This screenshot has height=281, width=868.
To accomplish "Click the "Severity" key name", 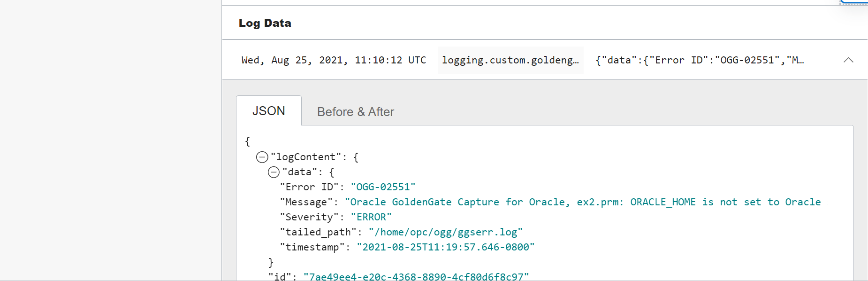I will 309,217.
